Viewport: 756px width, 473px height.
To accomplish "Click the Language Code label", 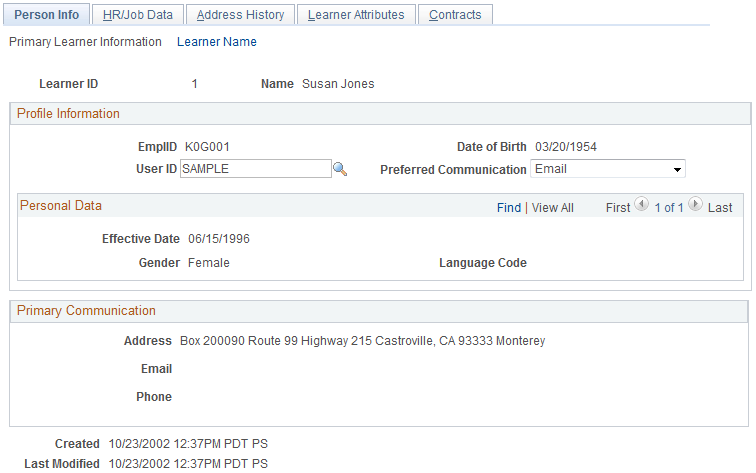I will pyautogui.click(x=483, y=263).
